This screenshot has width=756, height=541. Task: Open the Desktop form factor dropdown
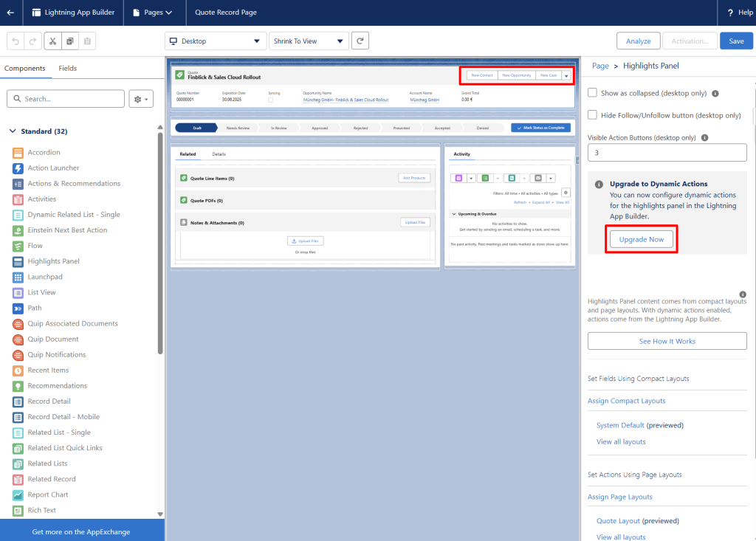tap(215, 41)
